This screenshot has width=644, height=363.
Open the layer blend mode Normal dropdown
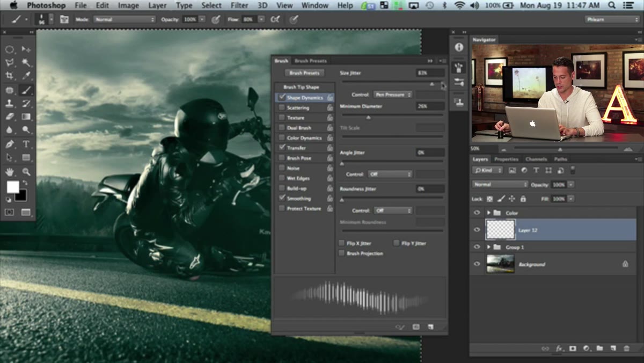(500, 184)
